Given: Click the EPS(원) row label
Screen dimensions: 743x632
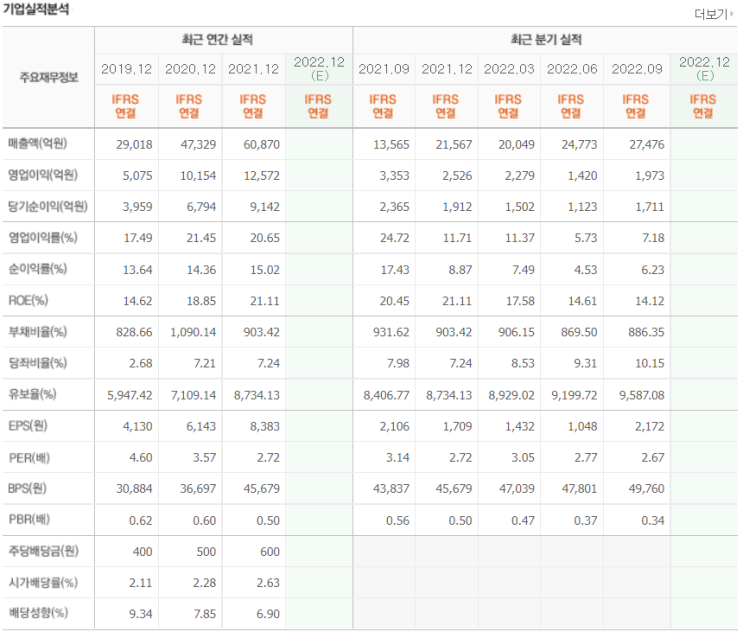Looking at the screenshot, I should point(28,425).
